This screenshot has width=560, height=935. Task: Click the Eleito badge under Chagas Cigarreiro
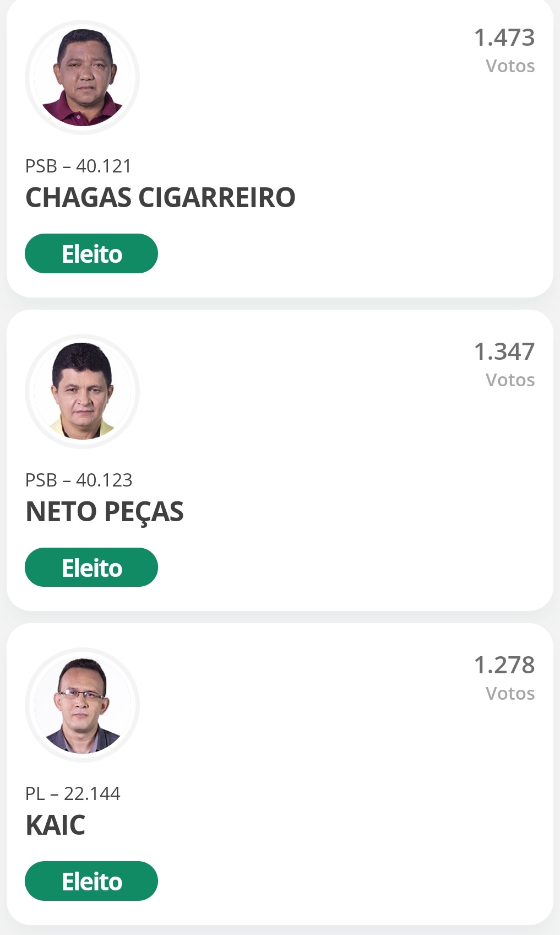point(91,254)
